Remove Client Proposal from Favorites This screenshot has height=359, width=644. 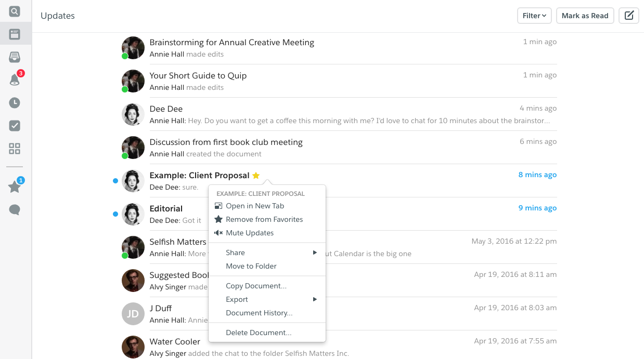(264, 219)
